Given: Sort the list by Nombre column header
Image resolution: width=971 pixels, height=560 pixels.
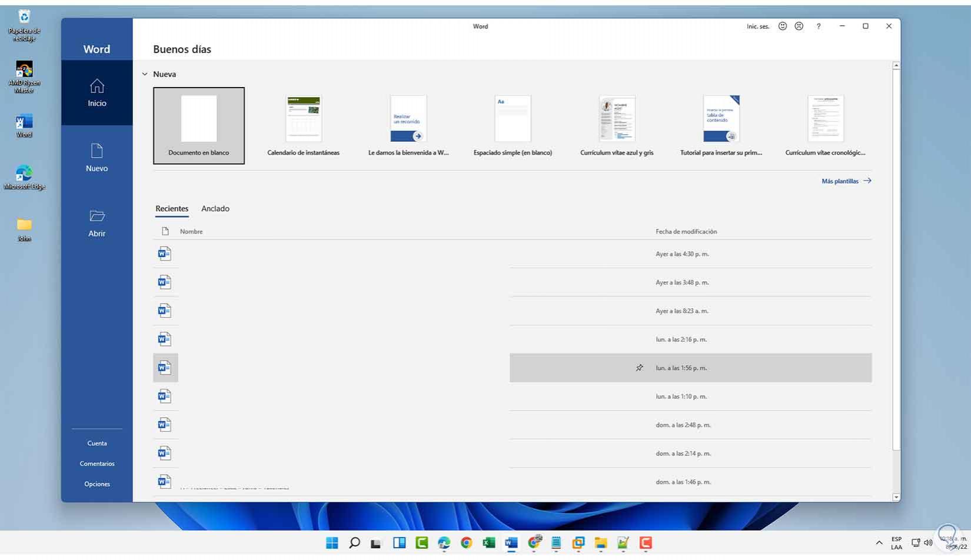Looking at the screenshot, I should 191,232.
